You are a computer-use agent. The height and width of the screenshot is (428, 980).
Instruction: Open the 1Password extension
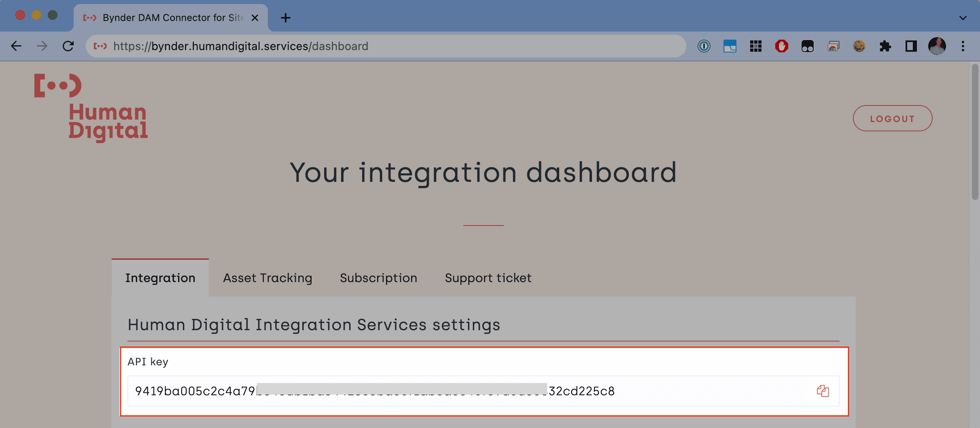click(x=704, y=46)
